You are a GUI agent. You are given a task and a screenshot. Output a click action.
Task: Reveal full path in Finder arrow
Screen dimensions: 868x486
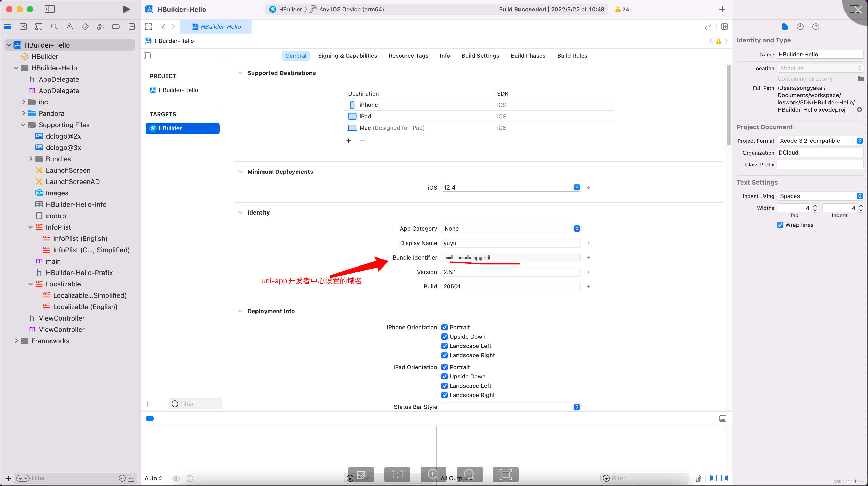click(x=859, y=110)
